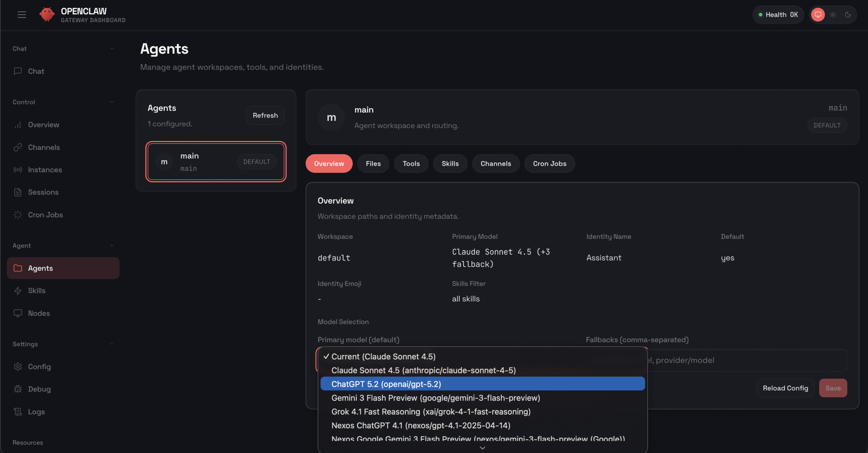Image resolution: width=868 pixels, height=453 pixels.
Task: Click the Config gear icon
Action: 18,366
